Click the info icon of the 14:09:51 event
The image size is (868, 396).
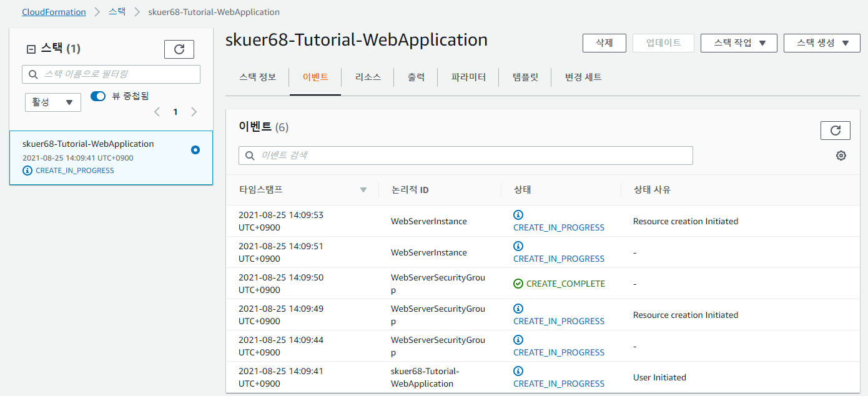click(518, 246)
